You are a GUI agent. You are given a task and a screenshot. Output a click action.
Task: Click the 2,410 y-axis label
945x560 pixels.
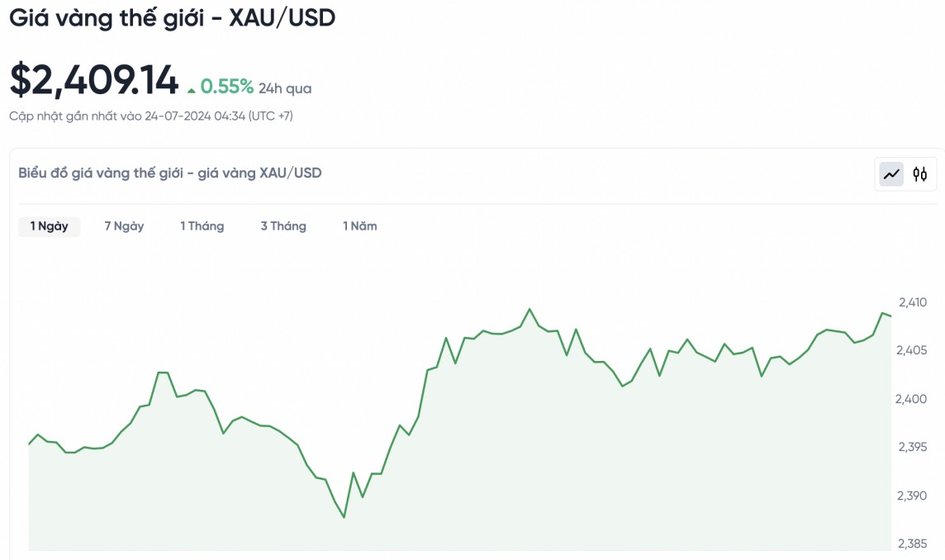912,302
